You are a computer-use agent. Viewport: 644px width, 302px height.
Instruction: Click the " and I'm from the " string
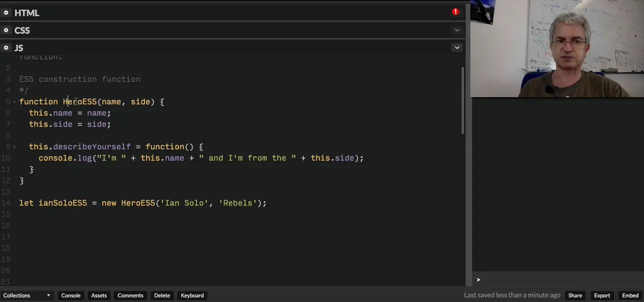point(248,158)
